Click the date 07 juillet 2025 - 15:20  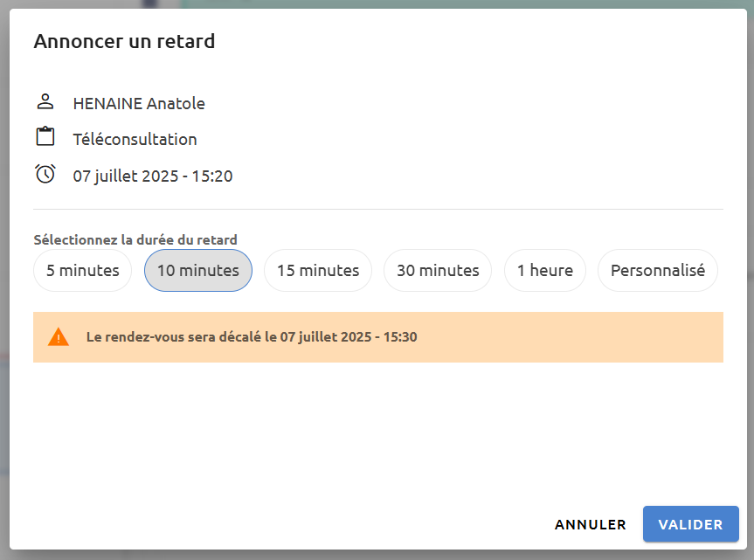(x=153, y=176)
